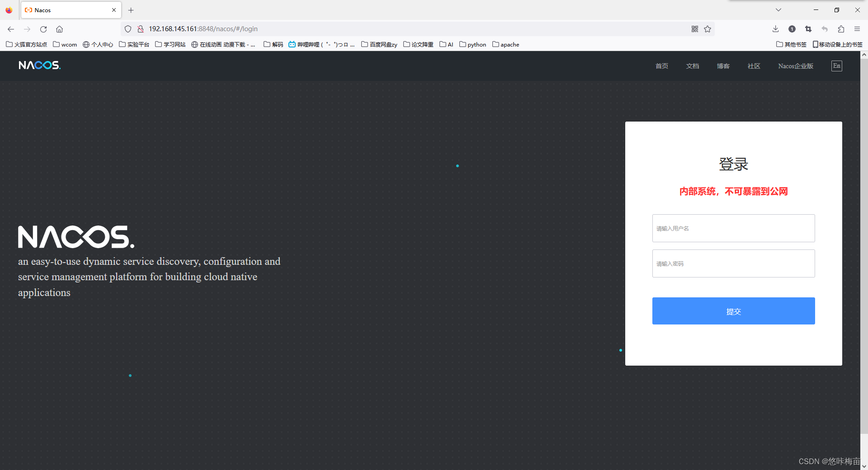This screenshot has width=868, height=470.
Task: Click the Firefox icon in the tab strip
Action: click(9, 10)
